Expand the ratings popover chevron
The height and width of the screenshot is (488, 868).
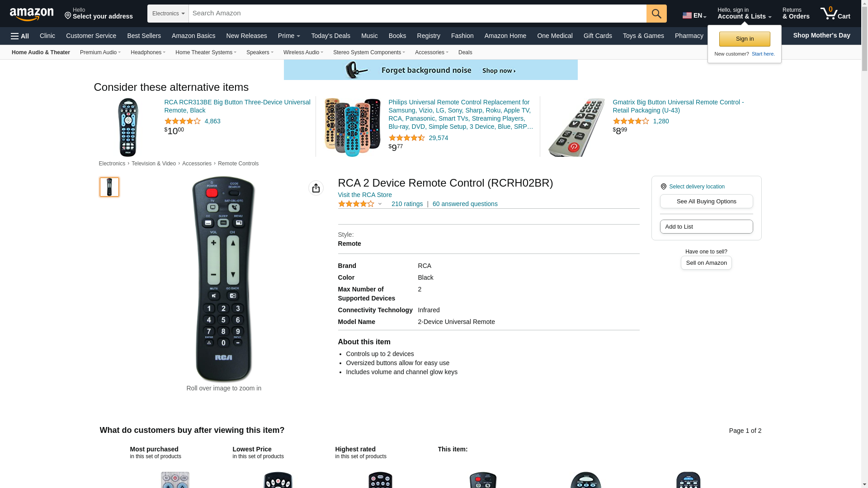[380, 204]
